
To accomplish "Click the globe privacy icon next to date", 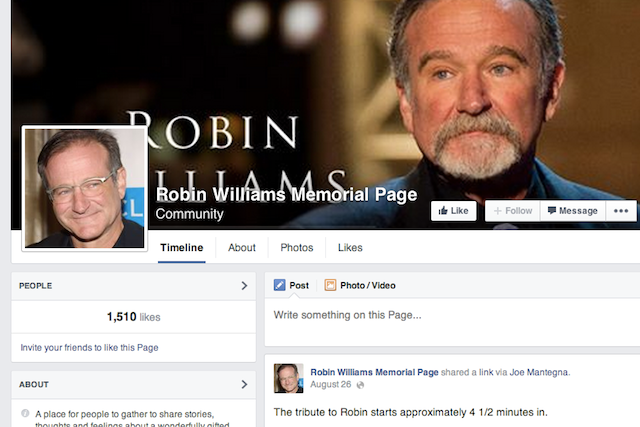I will 361,385.
